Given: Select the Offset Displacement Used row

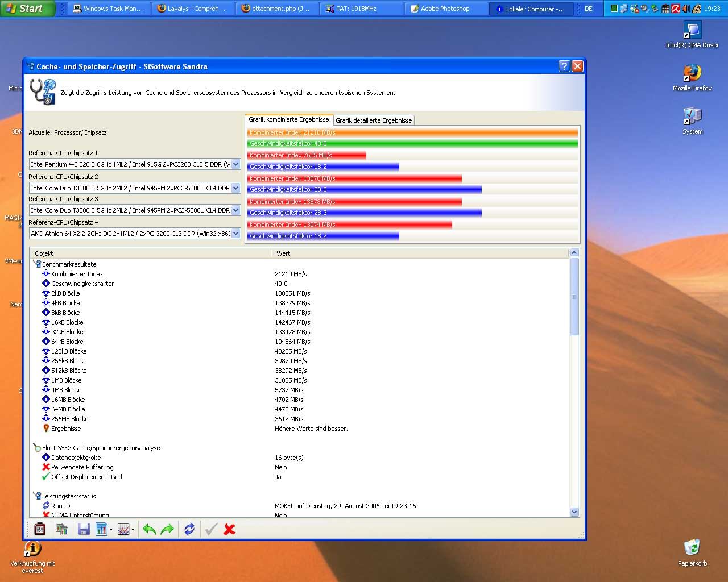Looking at the screenshot, I should click(299, 477).
